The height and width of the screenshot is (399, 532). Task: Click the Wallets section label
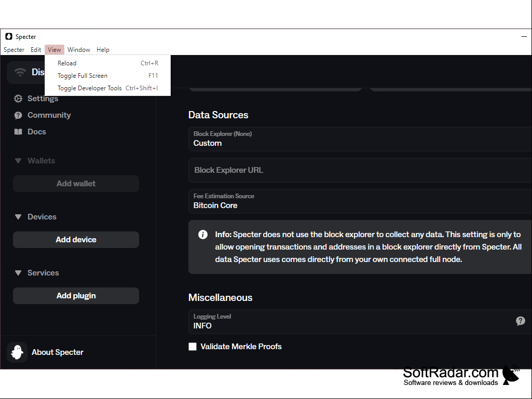pyautogui.click(x=41, y=161)
